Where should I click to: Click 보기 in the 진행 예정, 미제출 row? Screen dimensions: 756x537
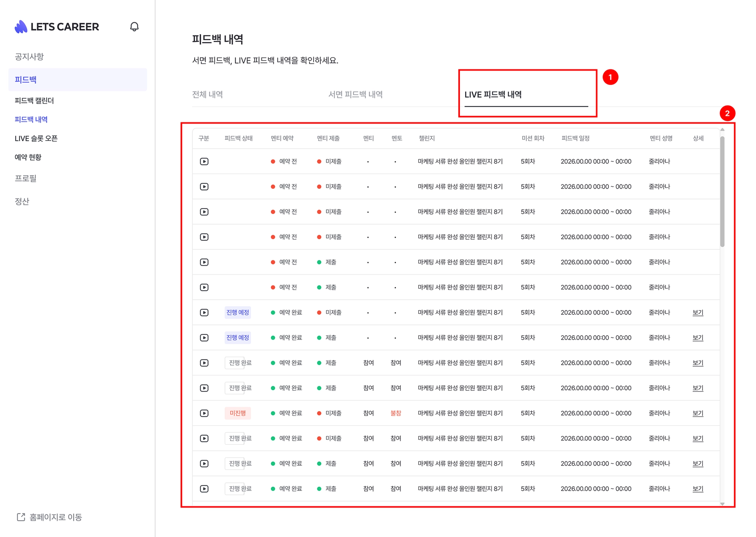[698, 312]
